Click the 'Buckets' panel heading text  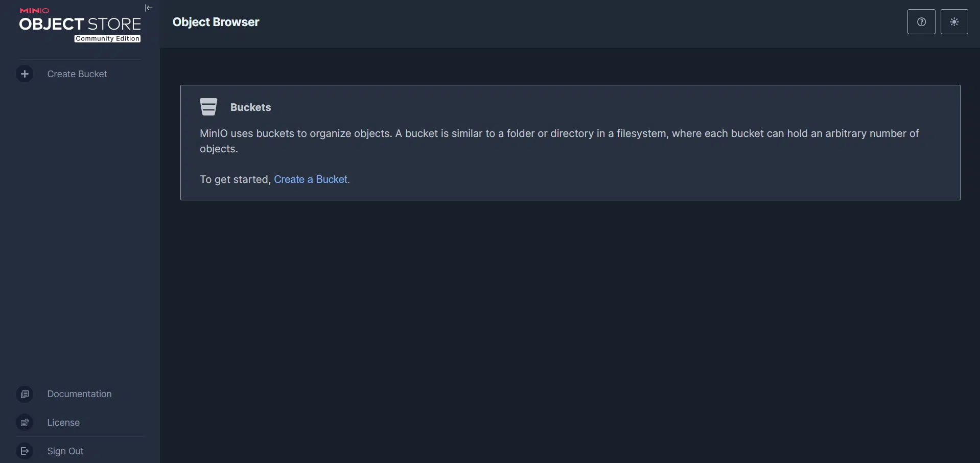(x=250, y=107)
